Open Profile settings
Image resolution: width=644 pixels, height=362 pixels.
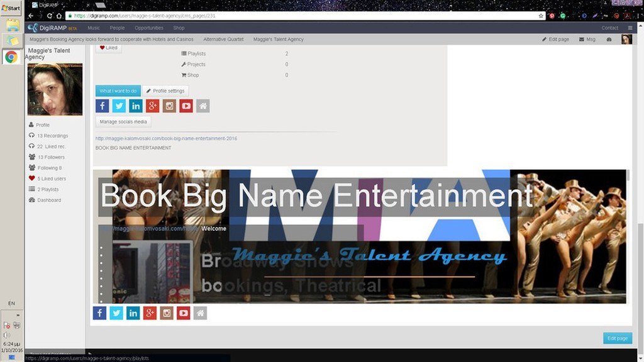click(165, 90)
